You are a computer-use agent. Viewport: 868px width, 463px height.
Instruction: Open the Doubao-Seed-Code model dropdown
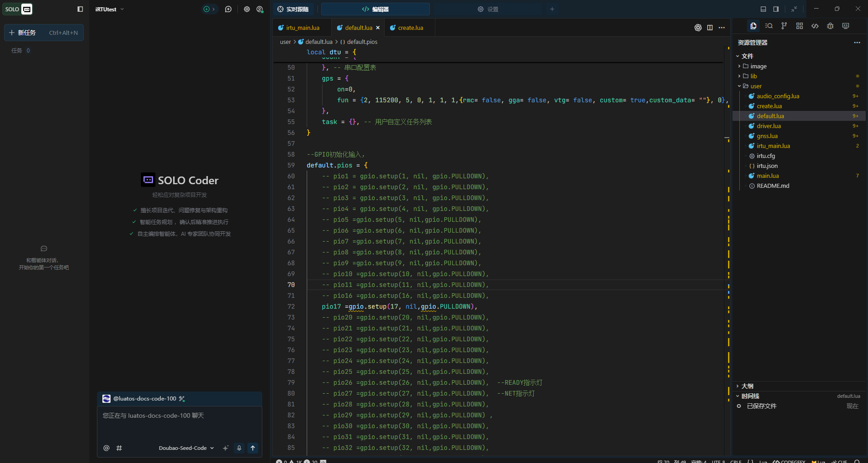(186, 448)
